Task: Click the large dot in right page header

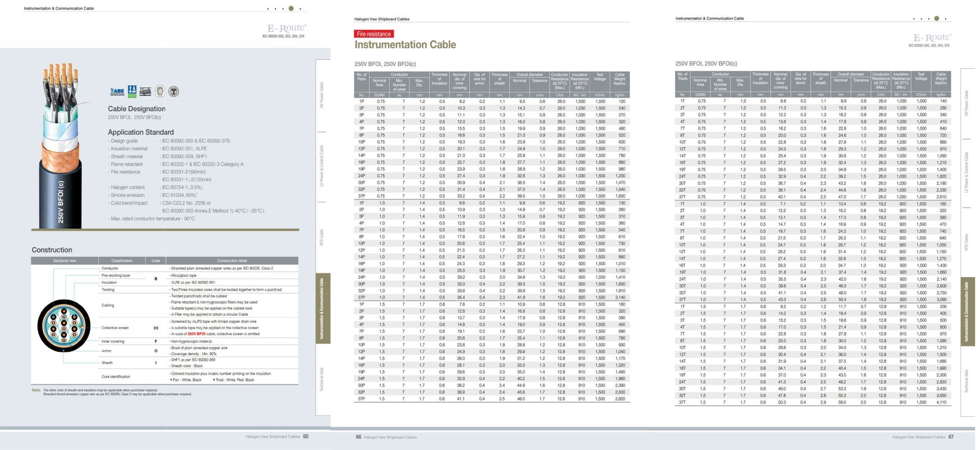Action: [937, 18]
